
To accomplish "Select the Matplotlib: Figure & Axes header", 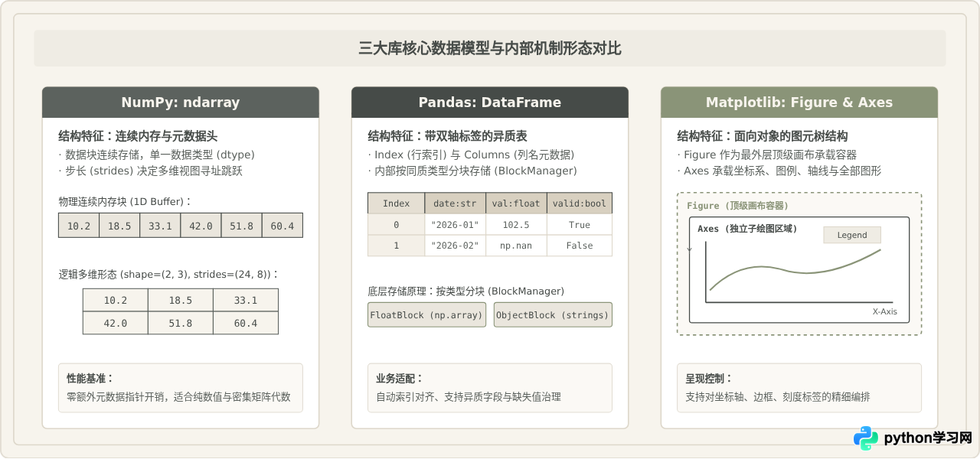I will pyautogui.click(x=799, y=103).
